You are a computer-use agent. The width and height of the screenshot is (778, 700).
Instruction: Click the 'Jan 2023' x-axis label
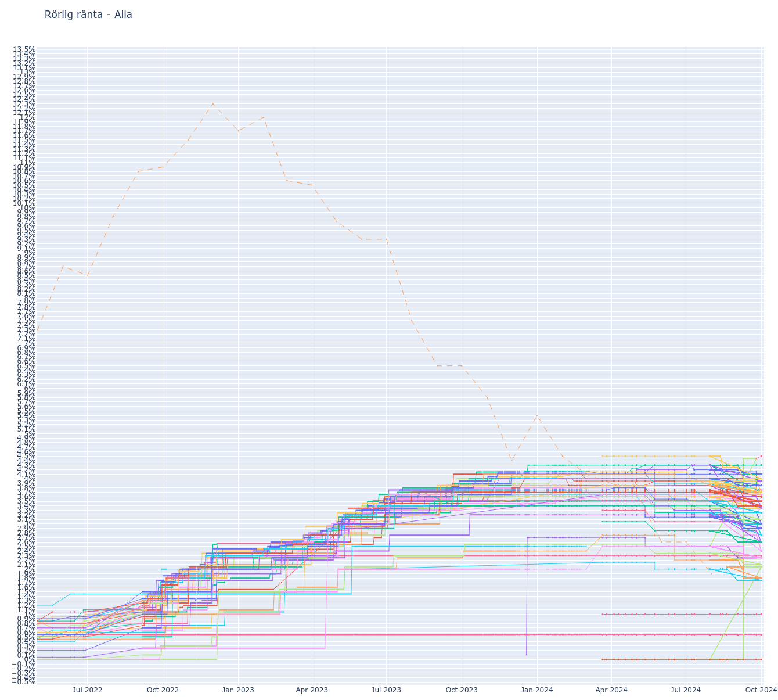(x=238, y=690)
